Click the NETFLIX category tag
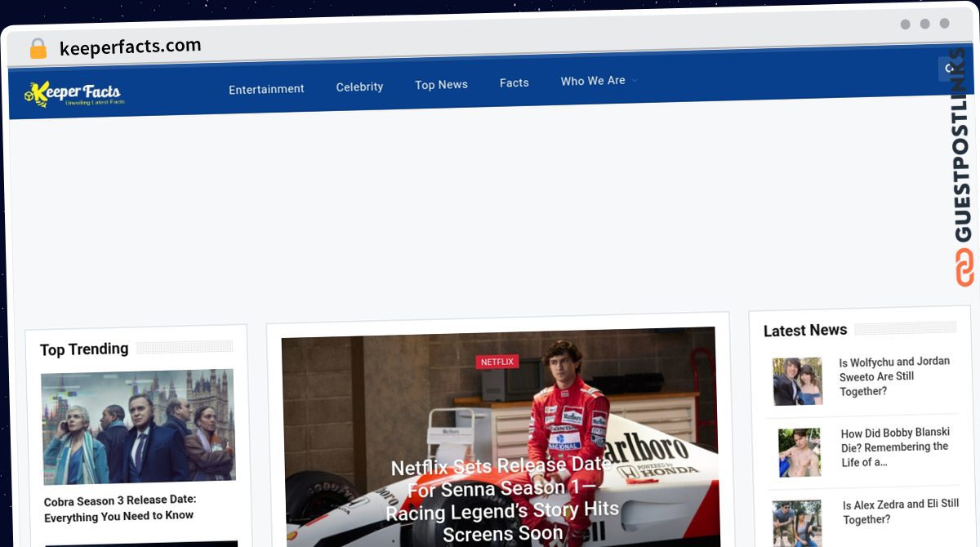The width and height of the screenshot is (980, 547). 497,362
